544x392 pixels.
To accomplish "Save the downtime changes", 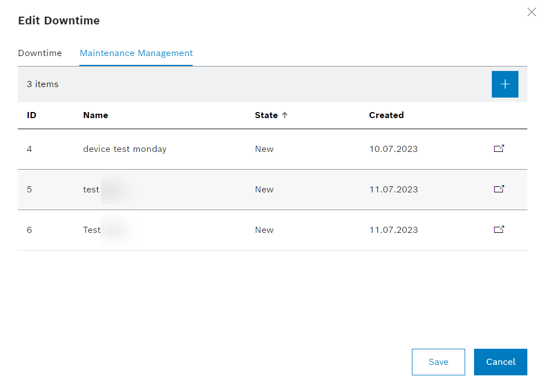I will [x=438, y=362].
